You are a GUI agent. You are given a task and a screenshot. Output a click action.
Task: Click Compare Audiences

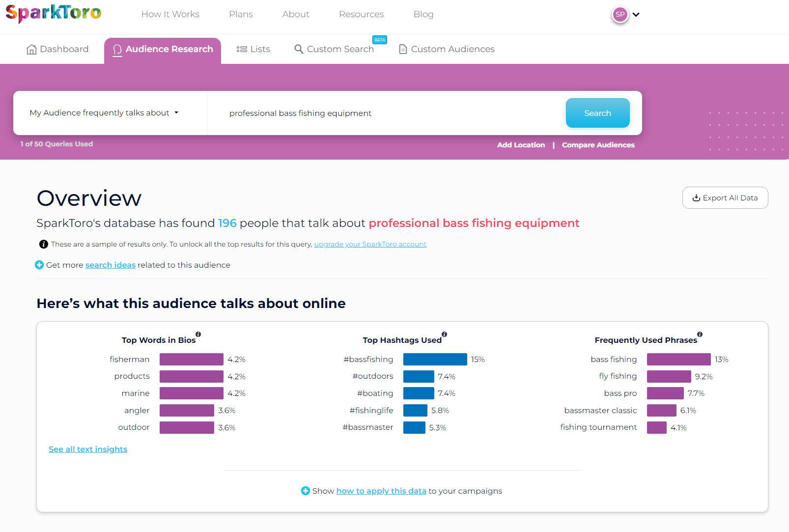click(598, 145)
